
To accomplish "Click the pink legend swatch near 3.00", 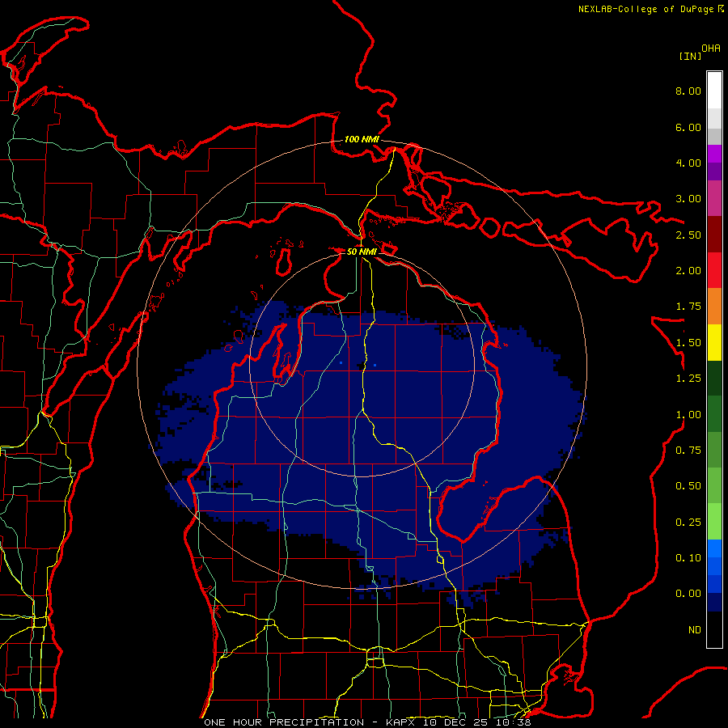I will click(714, 198).
